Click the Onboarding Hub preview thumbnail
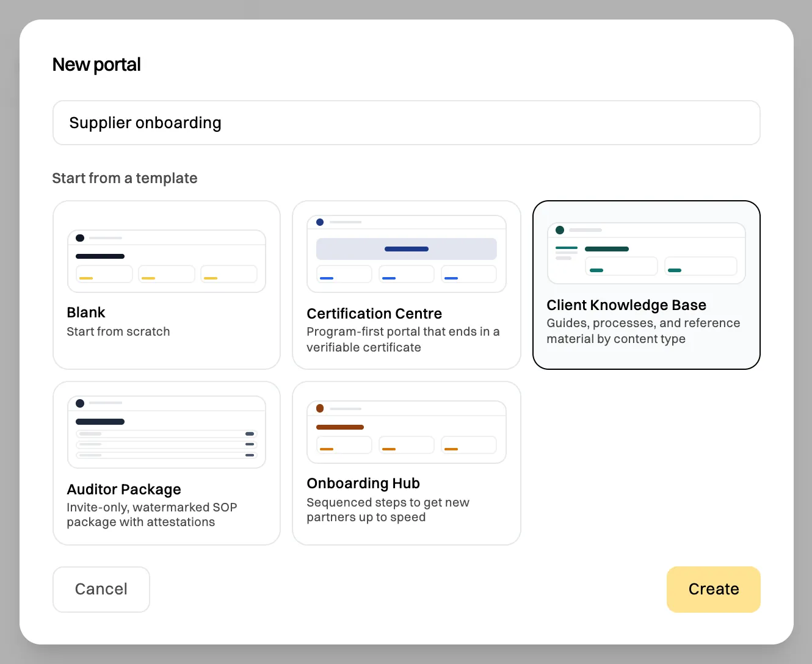The width and height of the screenshot is (812, 664). 407,432
